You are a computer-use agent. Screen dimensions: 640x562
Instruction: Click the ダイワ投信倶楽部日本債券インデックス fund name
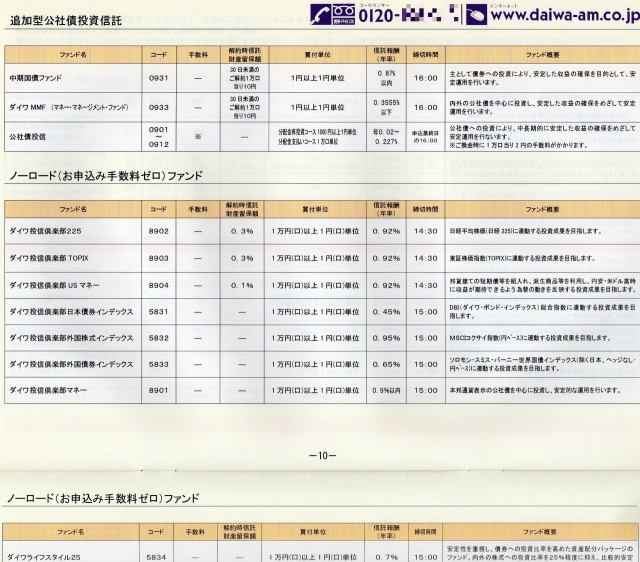point(71,312)
